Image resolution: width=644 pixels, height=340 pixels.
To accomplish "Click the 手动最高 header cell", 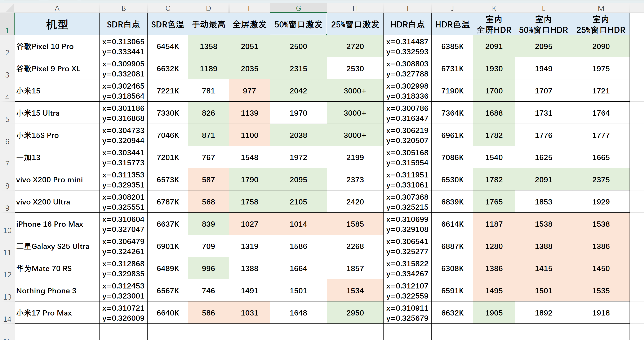I will 209,24.
